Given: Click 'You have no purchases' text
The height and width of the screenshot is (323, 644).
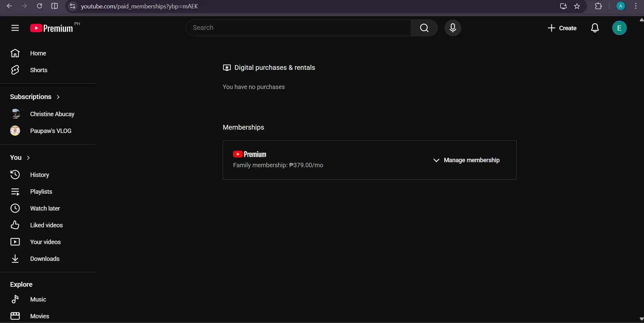Looking at the screenshot, I should point(254,87).
